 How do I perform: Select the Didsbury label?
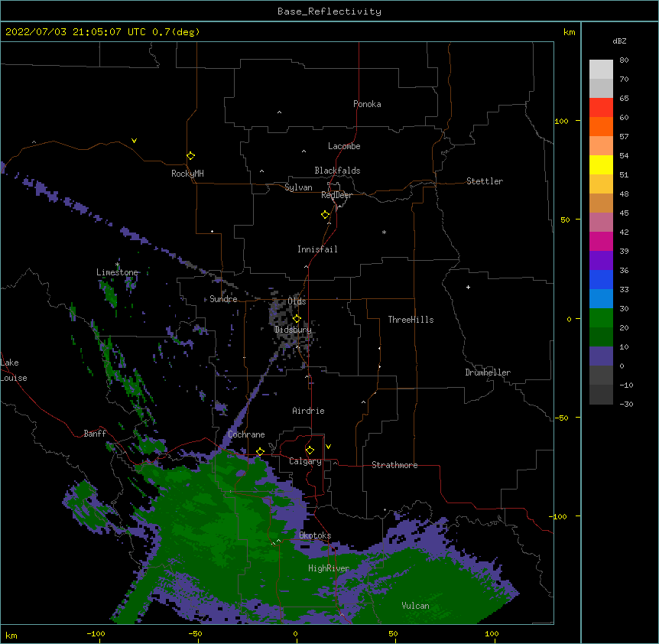(293, 330)
